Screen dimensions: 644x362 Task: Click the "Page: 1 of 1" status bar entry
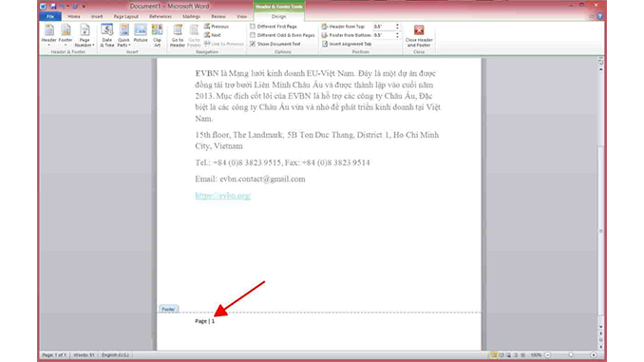(54, 355)
